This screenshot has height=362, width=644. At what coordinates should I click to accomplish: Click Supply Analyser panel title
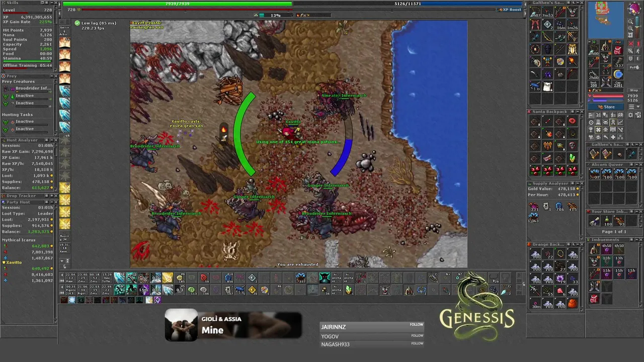tap(550, 184)
